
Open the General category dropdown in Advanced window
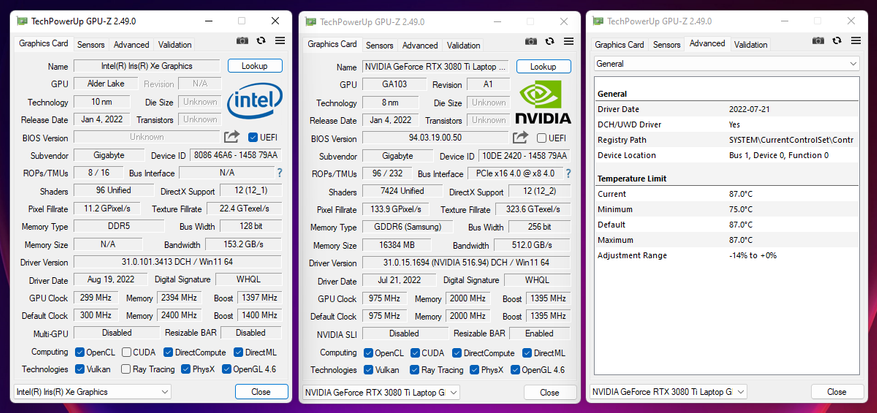tap(727, 64)
